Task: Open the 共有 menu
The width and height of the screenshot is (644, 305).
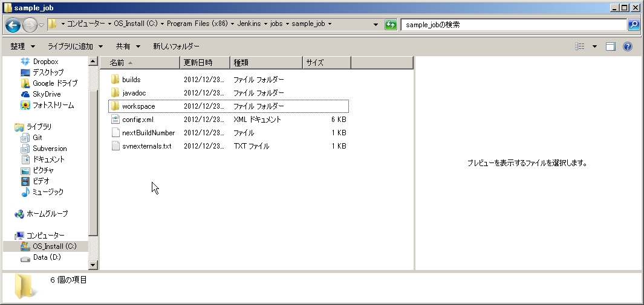Action: coord(128,47)
